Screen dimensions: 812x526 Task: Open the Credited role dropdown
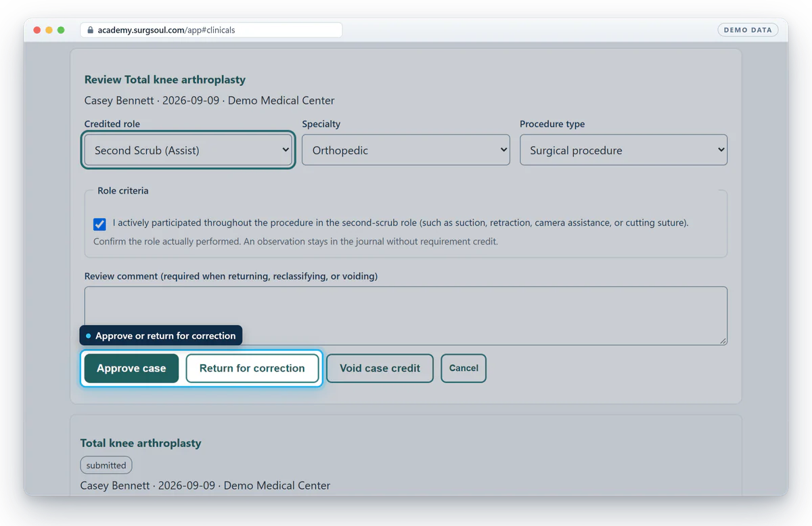tap(188, 150)
